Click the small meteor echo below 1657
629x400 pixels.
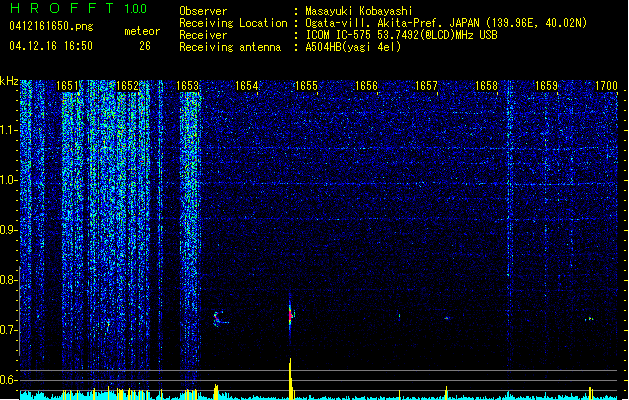pyautogui.click(x=446, y=318)
